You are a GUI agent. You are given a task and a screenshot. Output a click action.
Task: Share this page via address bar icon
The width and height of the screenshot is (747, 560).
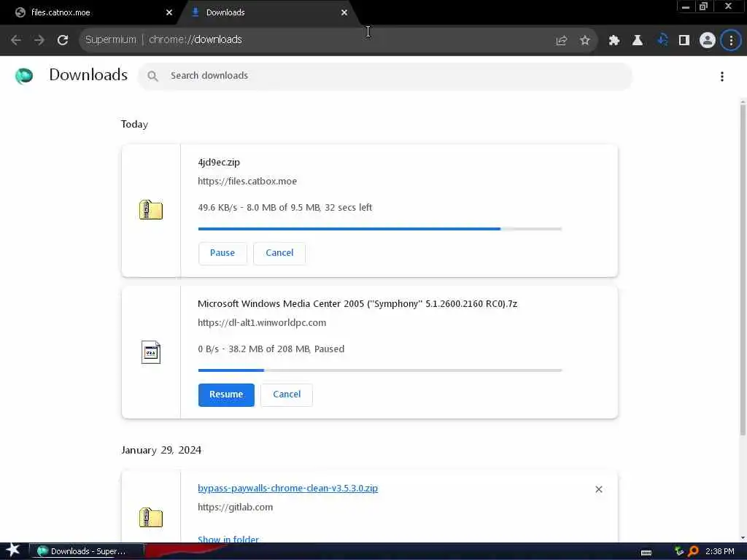point(562,41)
